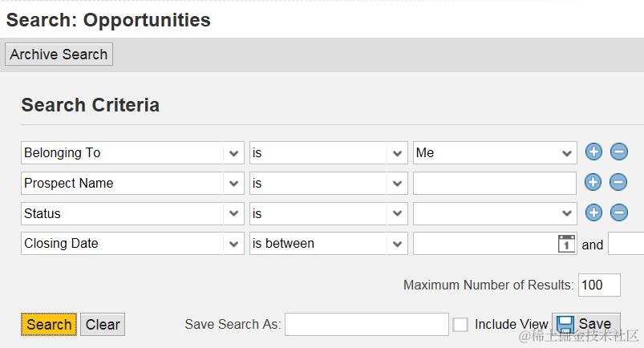Add a row after Status criterion
The height and width of the screenshot is (348, 644).
coord(593,213)
